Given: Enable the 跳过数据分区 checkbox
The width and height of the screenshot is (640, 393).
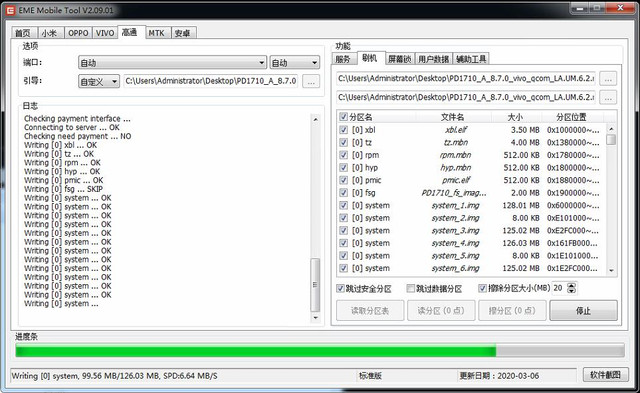Looking at the screenshot, I should tap(411, 289).
